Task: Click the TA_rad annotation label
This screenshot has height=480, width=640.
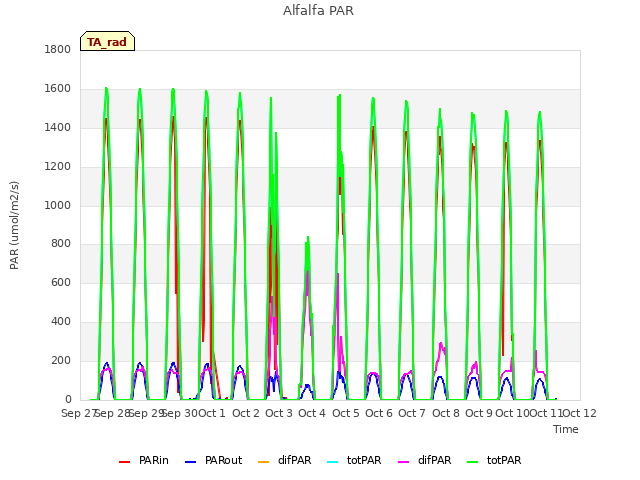Action: 107,41
